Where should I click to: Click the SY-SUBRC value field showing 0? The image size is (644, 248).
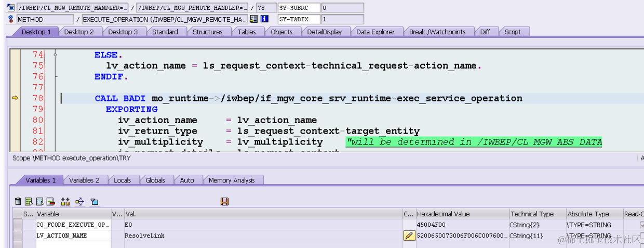pyautogui.click(x=342, y=8)
